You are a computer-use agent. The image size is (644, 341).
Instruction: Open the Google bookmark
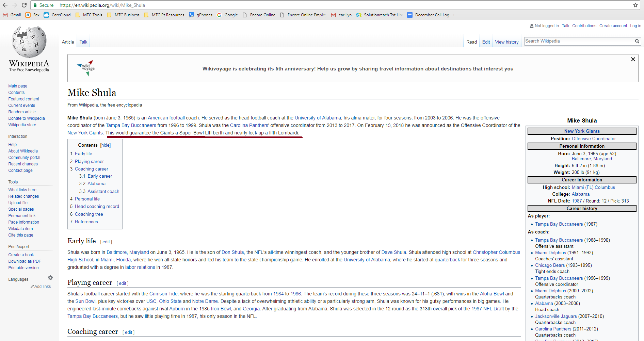coord(227,15)
